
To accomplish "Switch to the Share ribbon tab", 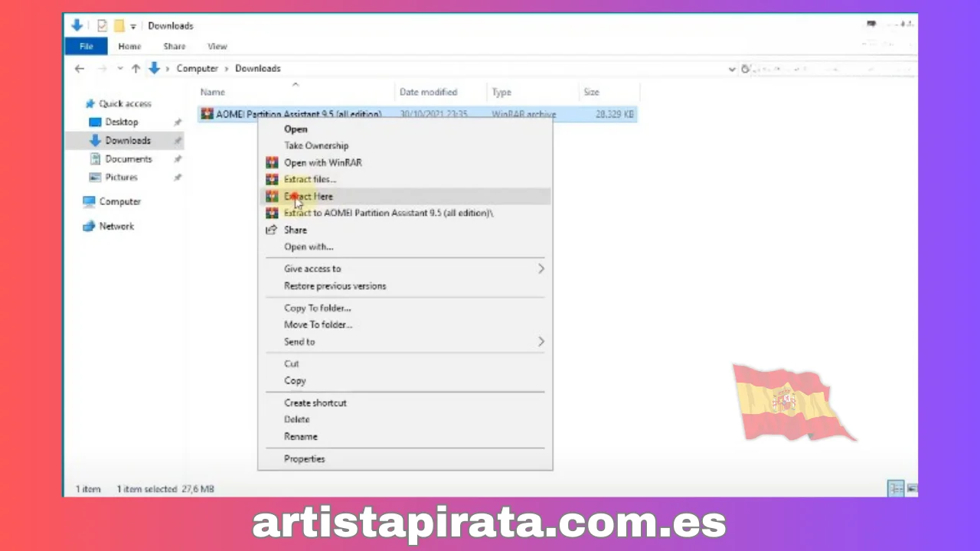I will (x=175, y=46).
